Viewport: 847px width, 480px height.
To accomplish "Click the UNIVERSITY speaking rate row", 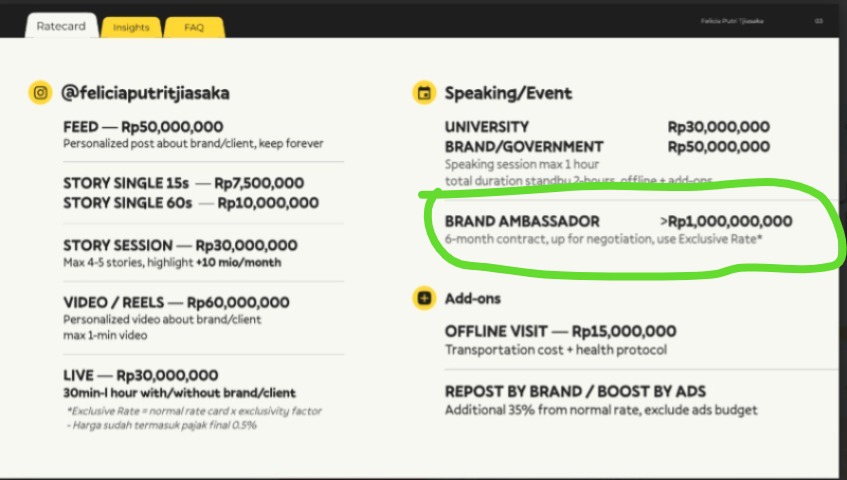I will [x=607, y=127].
